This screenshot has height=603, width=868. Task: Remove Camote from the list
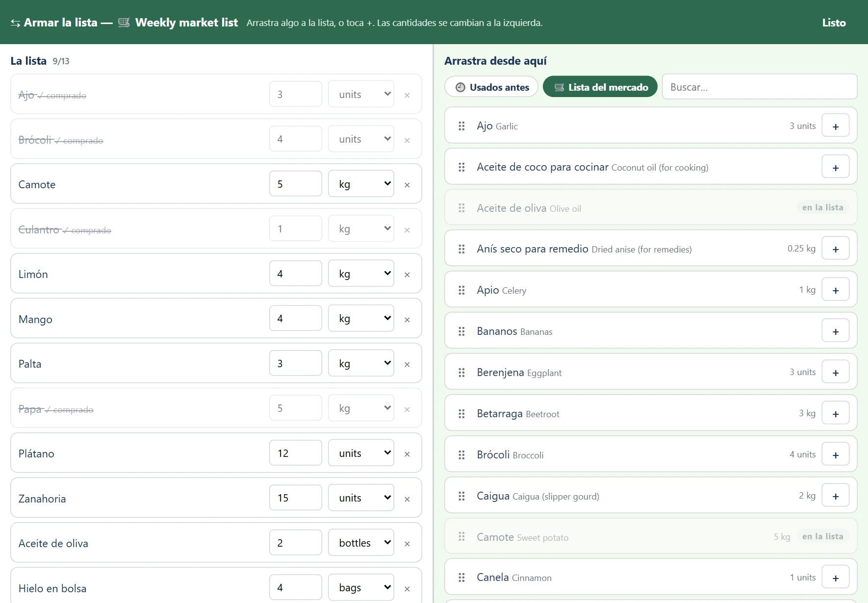coord(407,185)
